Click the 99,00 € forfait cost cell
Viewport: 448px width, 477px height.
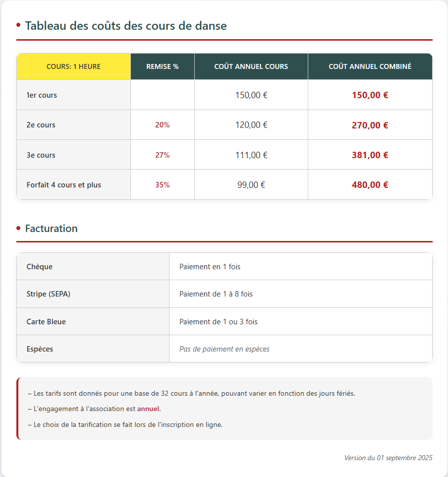pyautogui.click(x=251, y=185)
